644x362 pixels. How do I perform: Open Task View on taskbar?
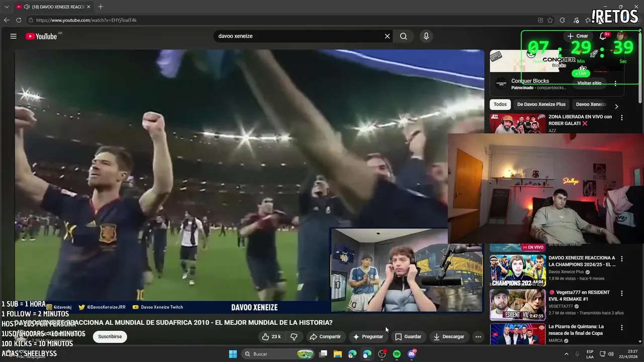click(x=324, y=354)
